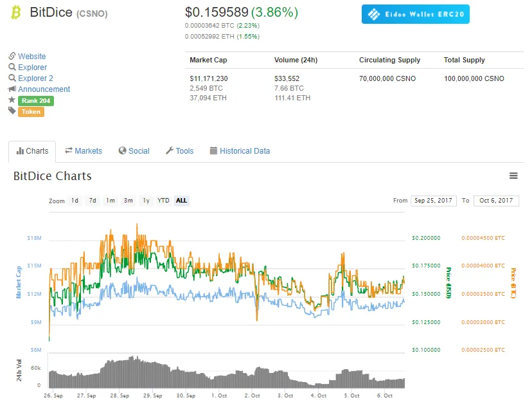
Task: Switch to the Historical Data tab
Action: [x=240, y=150]
